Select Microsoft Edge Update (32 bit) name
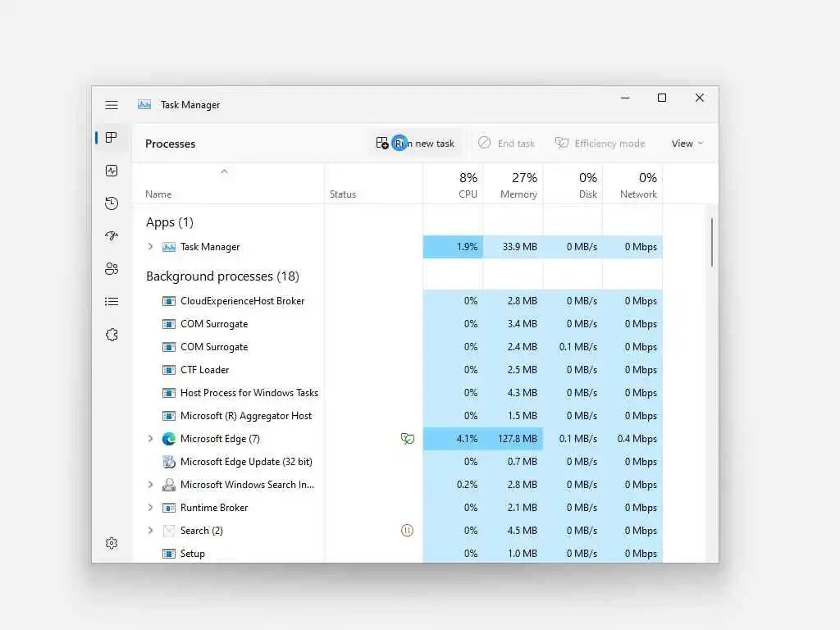 246,462
